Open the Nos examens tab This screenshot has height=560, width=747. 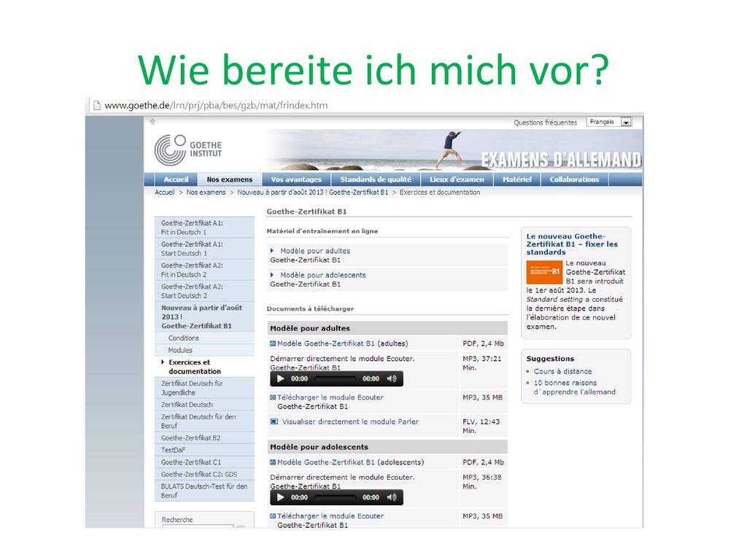click(x=230, y=179)
